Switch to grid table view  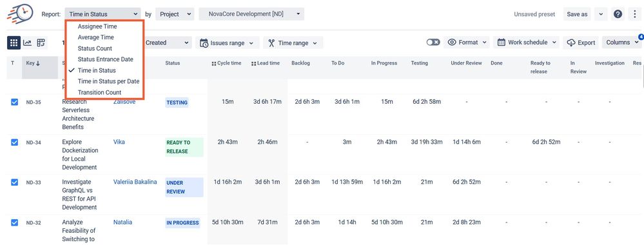[x=14, y=43]
